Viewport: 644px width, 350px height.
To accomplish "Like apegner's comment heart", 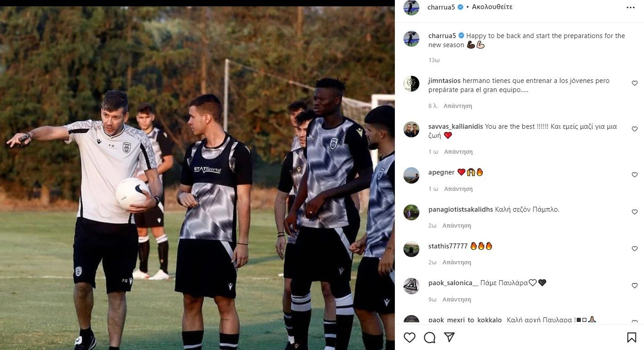I will 634,175.
